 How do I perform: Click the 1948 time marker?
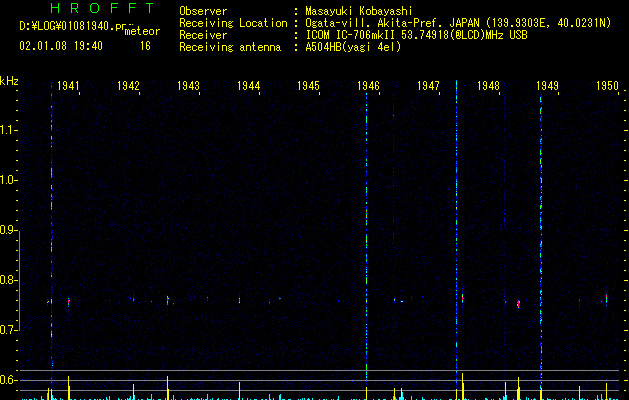tap(488, 85)
